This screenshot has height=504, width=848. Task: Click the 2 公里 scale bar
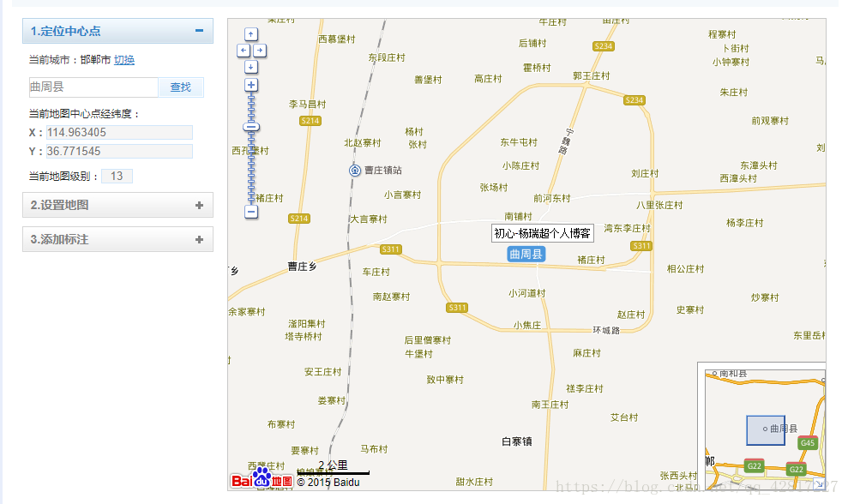[x=334, y=467]
